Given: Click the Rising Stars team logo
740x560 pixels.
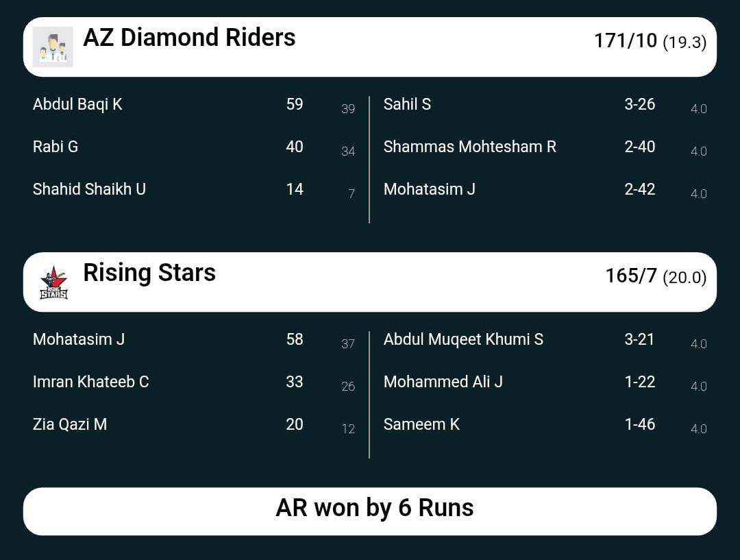Looking at the screenshot, I should pyautogui.click(x=53, y=282).
